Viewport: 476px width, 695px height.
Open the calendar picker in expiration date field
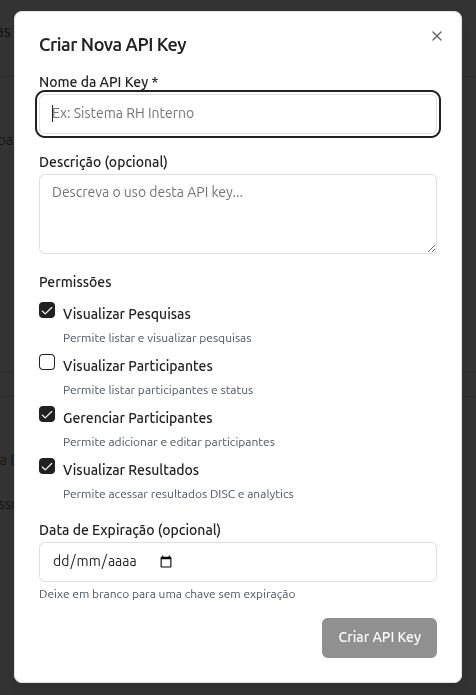point(166,562)
